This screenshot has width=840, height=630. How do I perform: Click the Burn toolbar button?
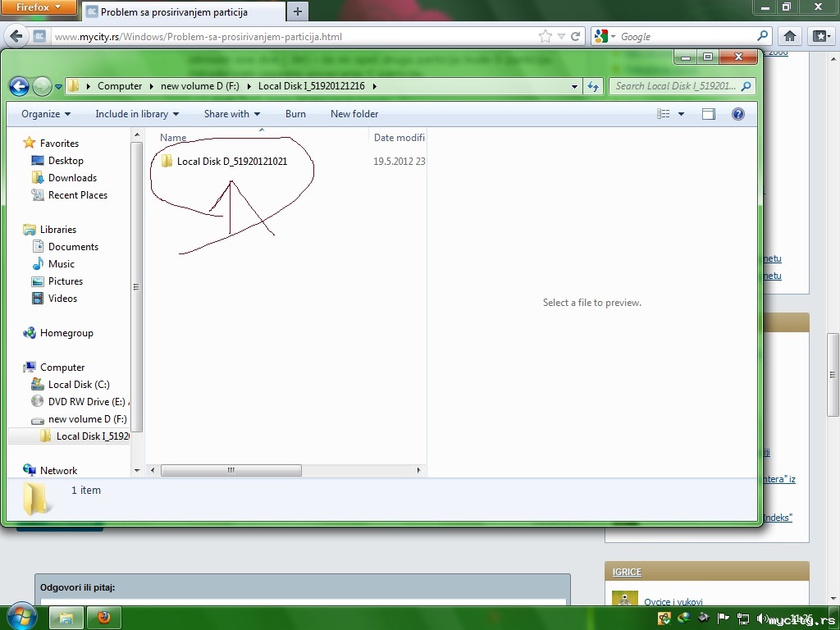click(295, 113)
